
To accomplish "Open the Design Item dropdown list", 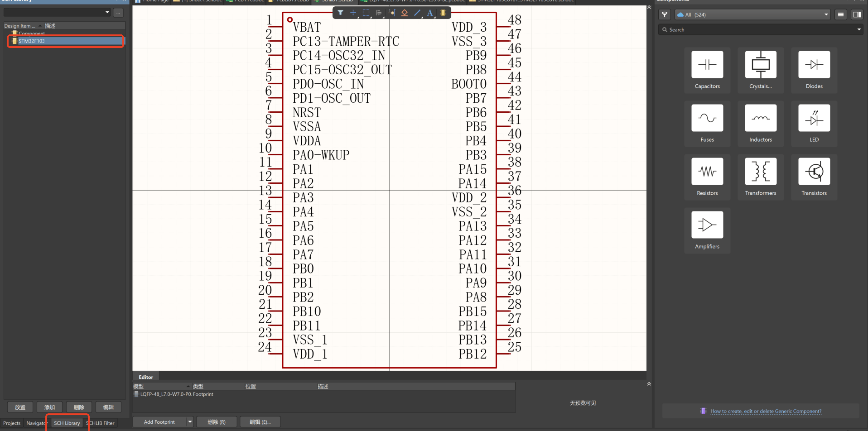I will pyautogui.click(x=107, y=12).
